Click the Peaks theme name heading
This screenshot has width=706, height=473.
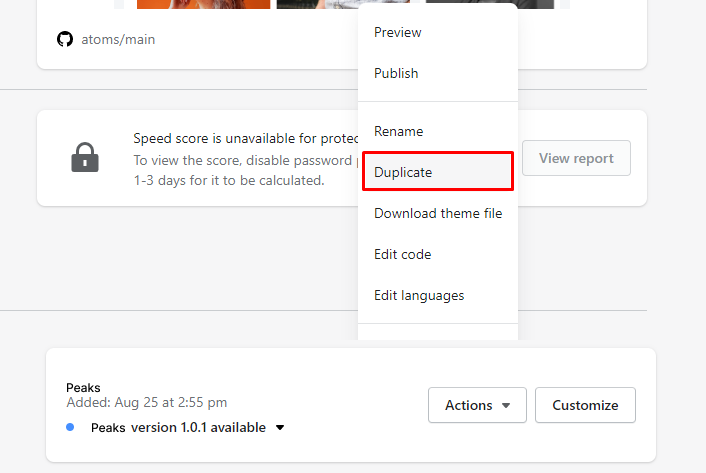coord(84,387)
